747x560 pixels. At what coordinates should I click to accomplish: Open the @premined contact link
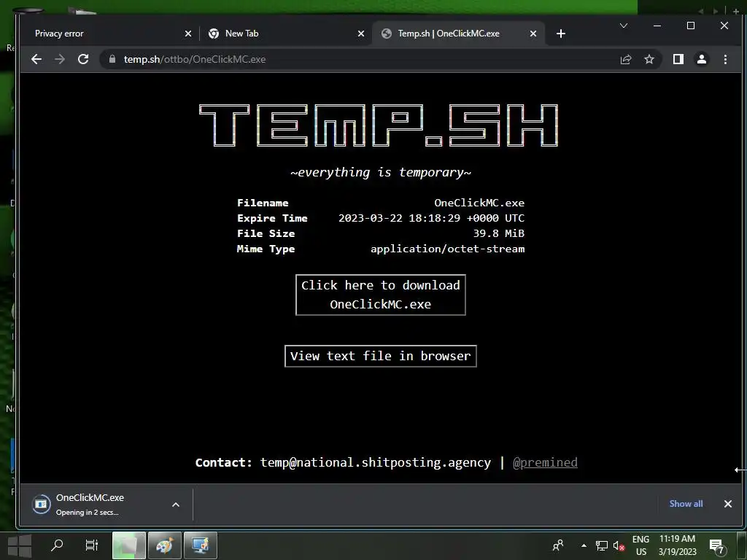(x=545, y=462)
